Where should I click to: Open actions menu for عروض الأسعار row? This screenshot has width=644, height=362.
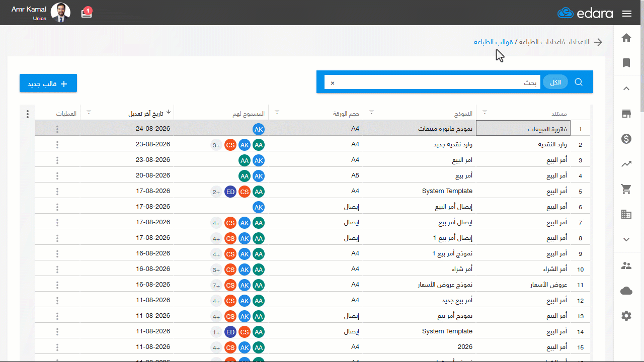click(x=57, y=285)
